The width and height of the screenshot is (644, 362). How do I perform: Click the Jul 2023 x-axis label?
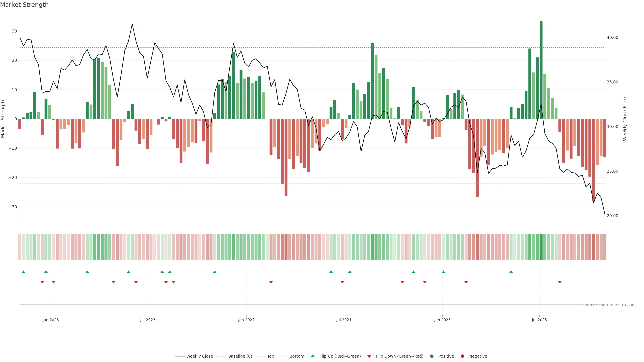(x=148, y=320)
